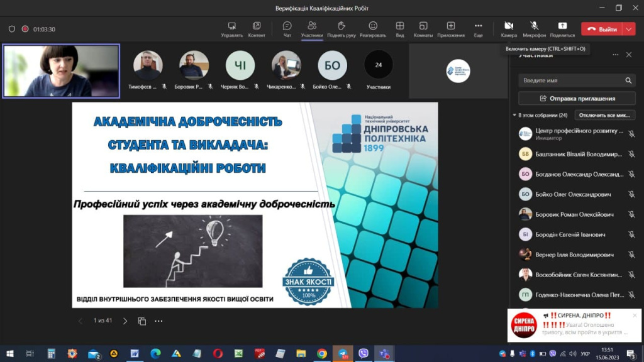Open Excel in the taskbar
Image resolution: width=644 pixels, height=362 pixels.
tap(238, 353)
